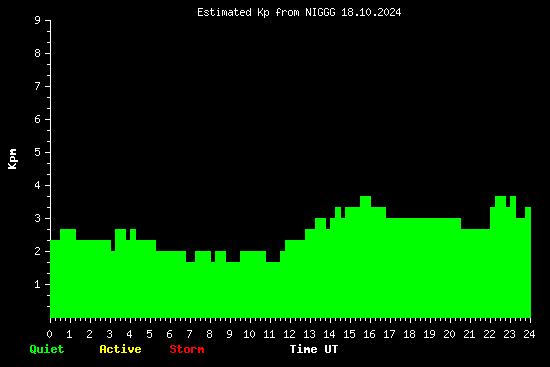The image size is (550, 367).
Task: Click the hour 22 tick label
Action: [489, 334]
